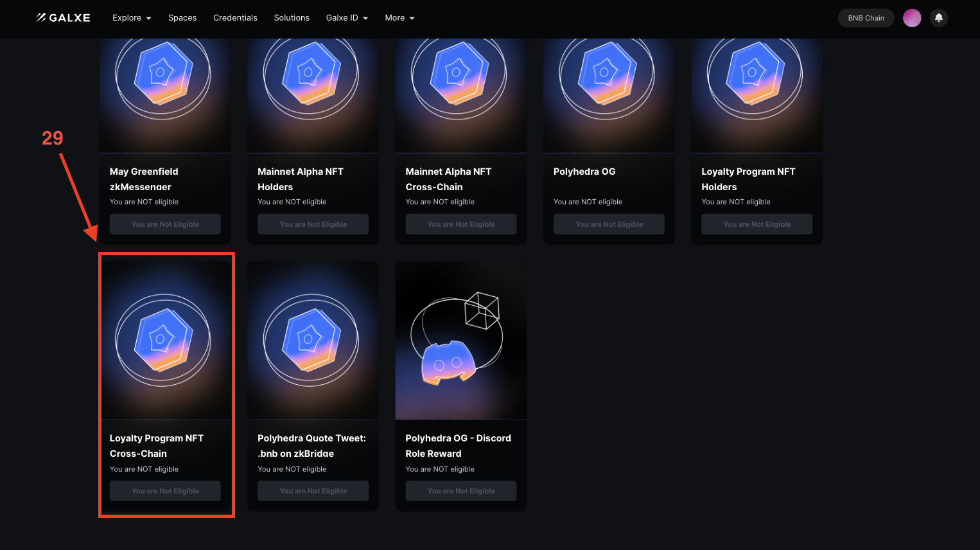Click the May Greenfield zkMessenger NFT artwork
This screenshot has width=980, height=550.
pos(164,77)
